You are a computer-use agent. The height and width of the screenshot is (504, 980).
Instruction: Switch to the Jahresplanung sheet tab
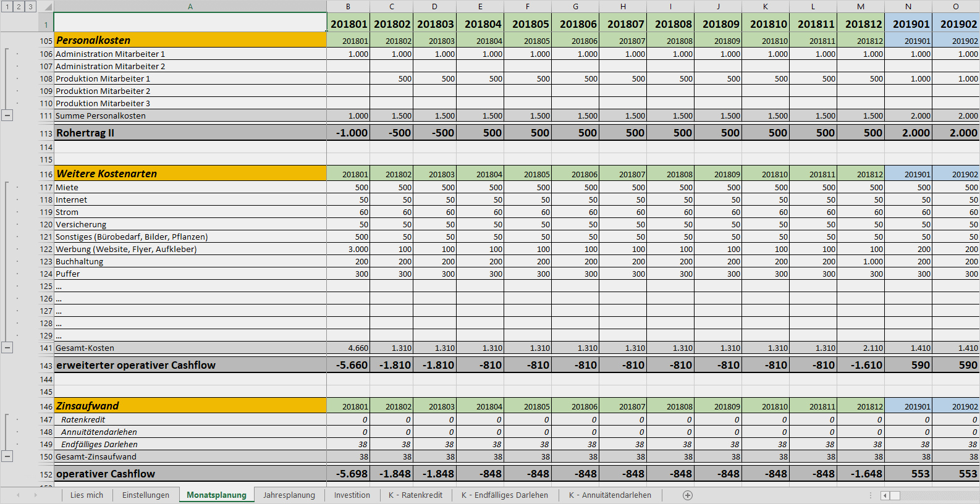tap(289, 495)
